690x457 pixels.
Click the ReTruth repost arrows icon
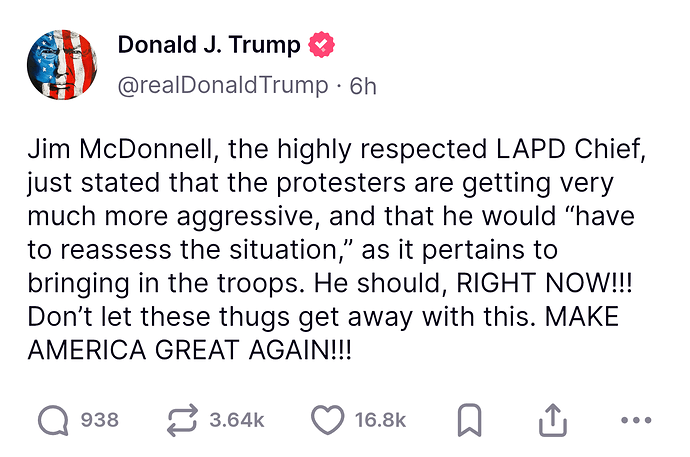(x=182, y=420)
